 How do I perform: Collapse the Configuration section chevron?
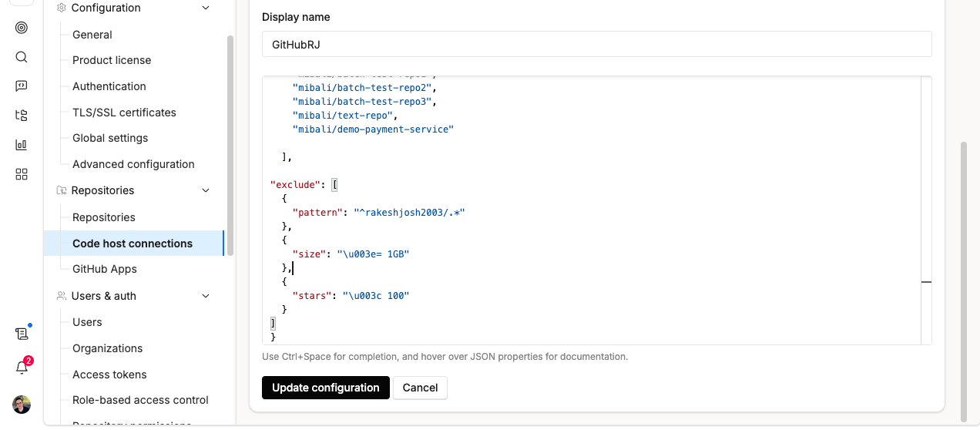pyautogui.click(x=205, y=8)
